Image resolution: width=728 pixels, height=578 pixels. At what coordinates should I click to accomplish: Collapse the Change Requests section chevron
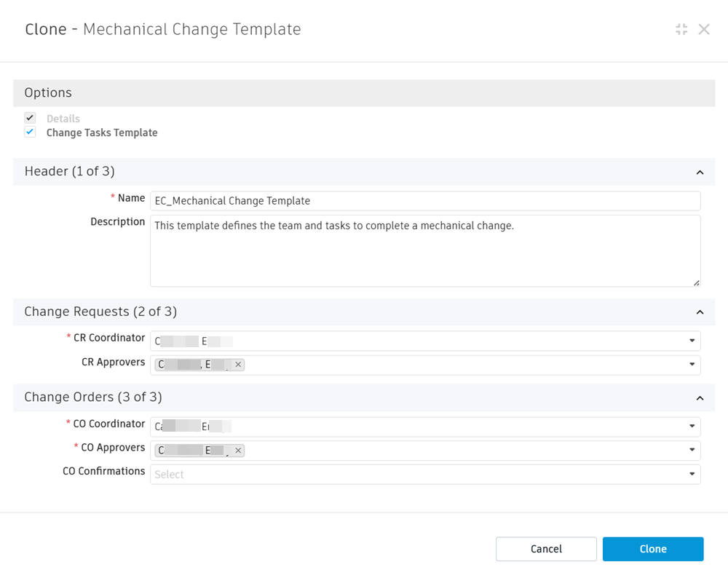pyautogui.click(x=700, y=312)
